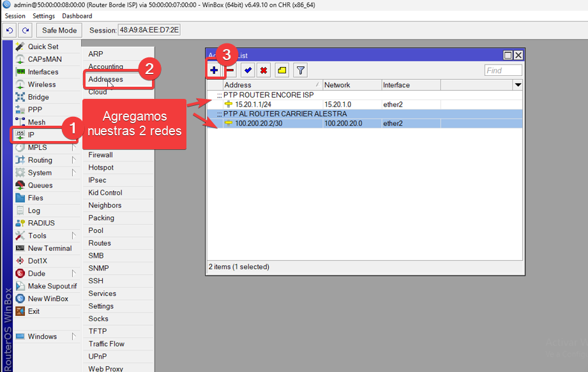Screen dimensions: 588x372
Task: Disable the selected address with the red X
Action: click(264, 70)
